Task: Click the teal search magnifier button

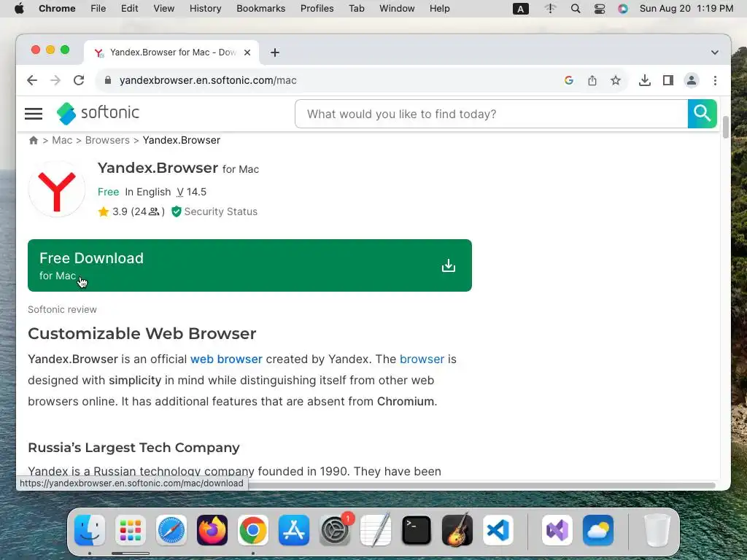Action: (703, 114)
